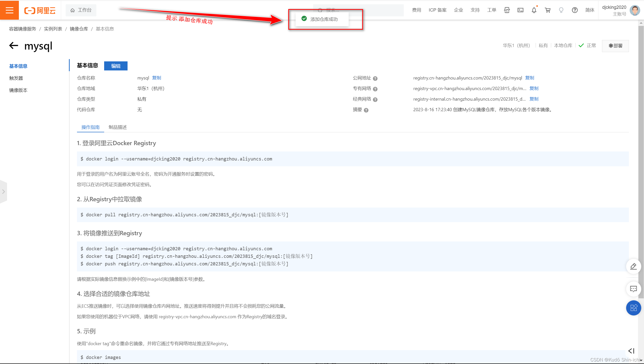Viewport: 644px width, 364px height.
Task: Click the 部署 deploy button
Action: 615,46
